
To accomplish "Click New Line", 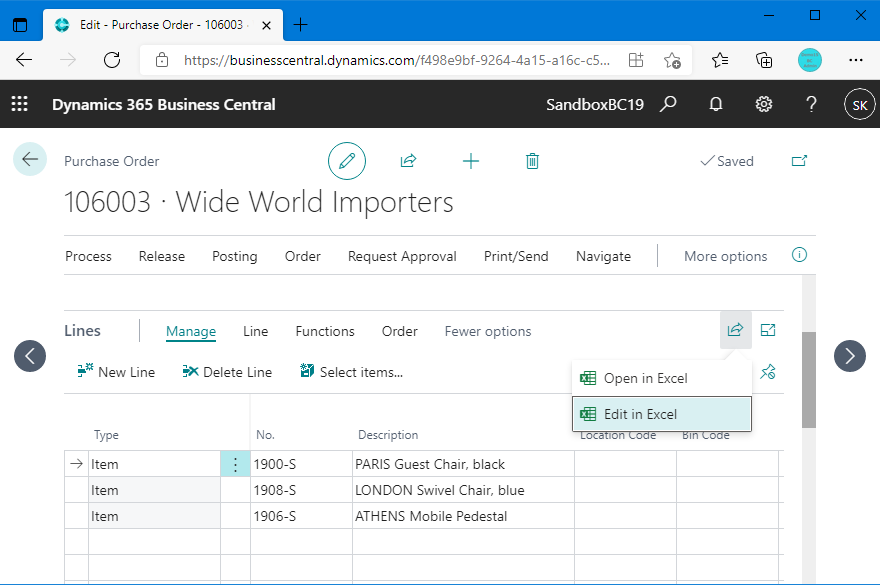I will click(x=116, y=372).
